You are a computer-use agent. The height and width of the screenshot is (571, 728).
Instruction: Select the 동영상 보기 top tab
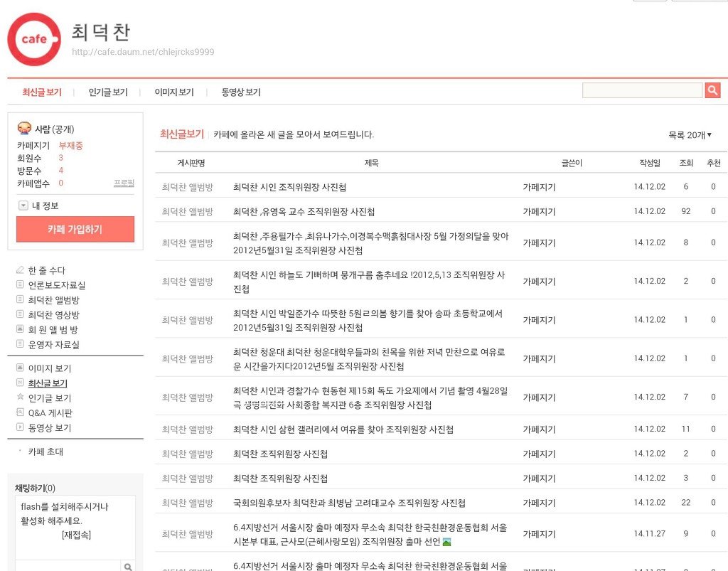(x=240, y=92)
